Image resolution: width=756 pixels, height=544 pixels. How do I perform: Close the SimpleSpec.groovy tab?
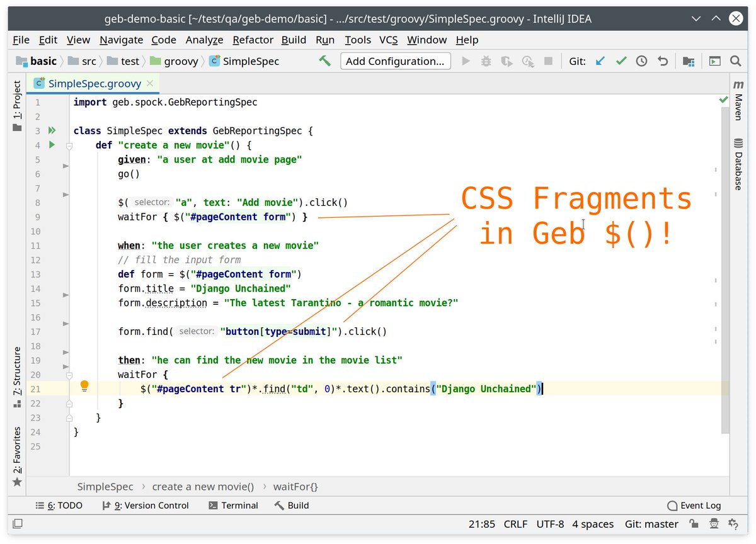149,83
